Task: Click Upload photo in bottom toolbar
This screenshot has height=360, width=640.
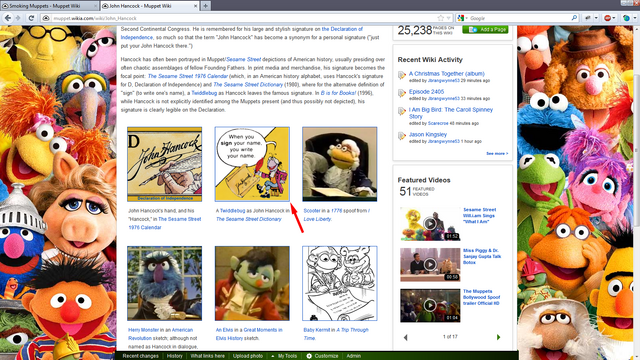Action: click(x=248, y=356)
